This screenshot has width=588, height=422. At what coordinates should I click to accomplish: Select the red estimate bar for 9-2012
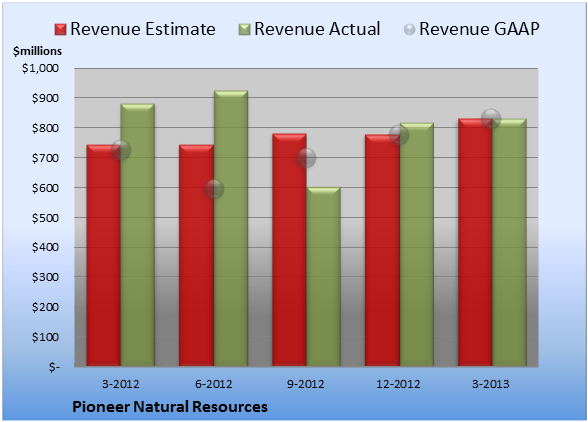(x=289, y=250)
